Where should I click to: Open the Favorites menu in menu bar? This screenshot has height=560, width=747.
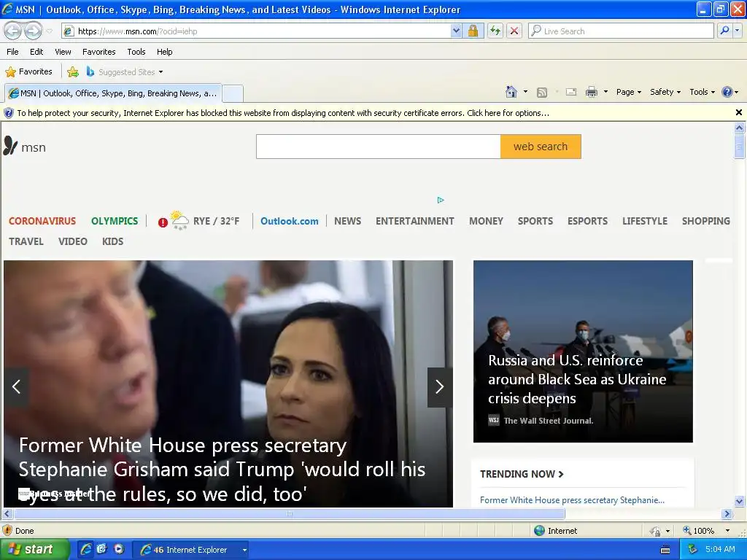pyautogui.click(x=99, y=52)
